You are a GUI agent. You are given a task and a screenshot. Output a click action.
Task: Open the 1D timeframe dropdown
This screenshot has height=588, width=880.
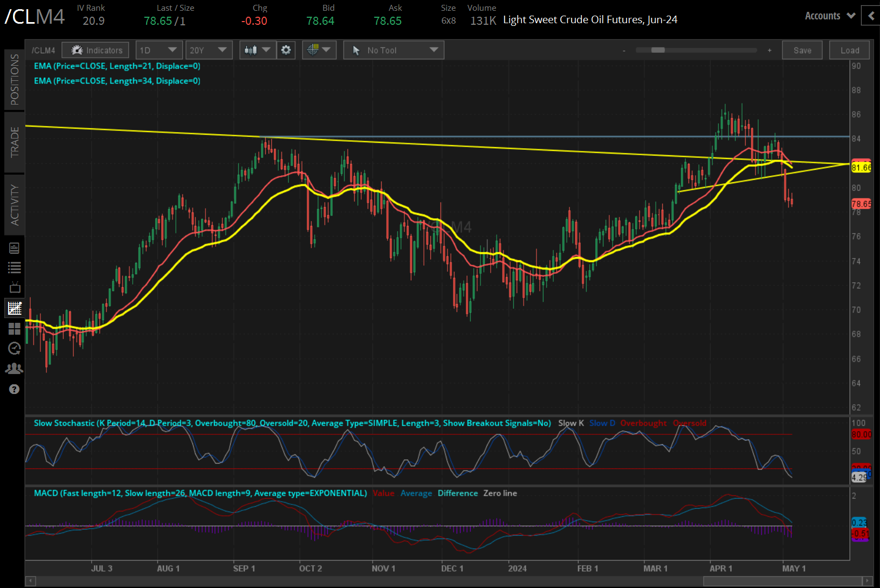coord(159,50)
